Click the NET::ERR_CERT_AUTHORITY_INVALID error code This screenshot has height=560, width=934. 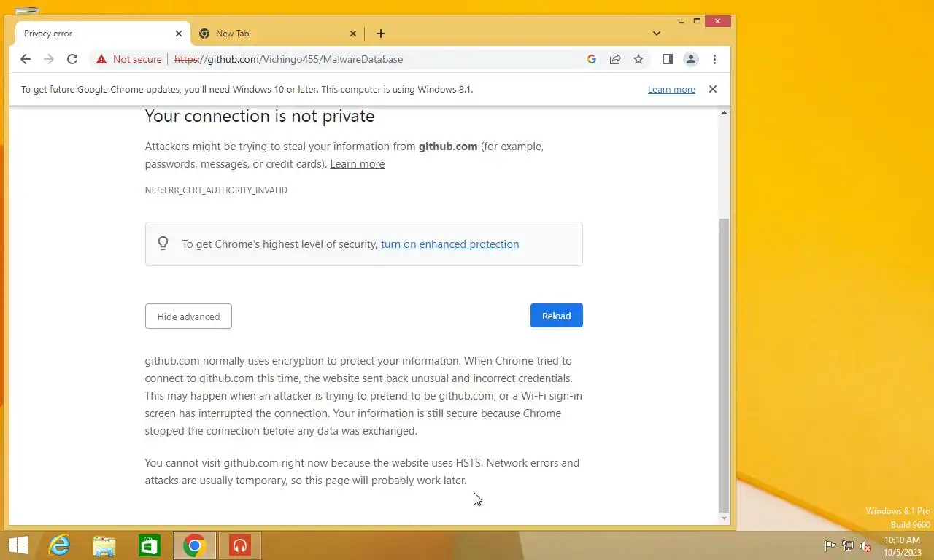[216, 190]
